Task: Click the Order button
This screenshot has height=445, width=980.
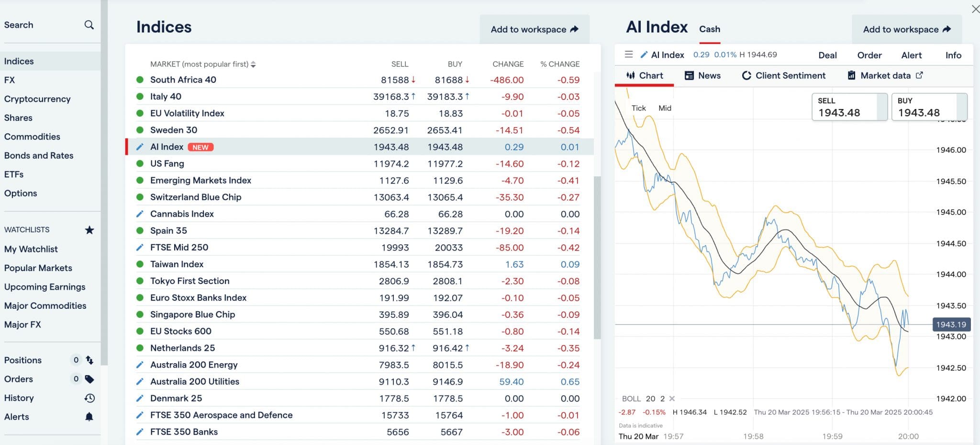Action: pos(869,55)
